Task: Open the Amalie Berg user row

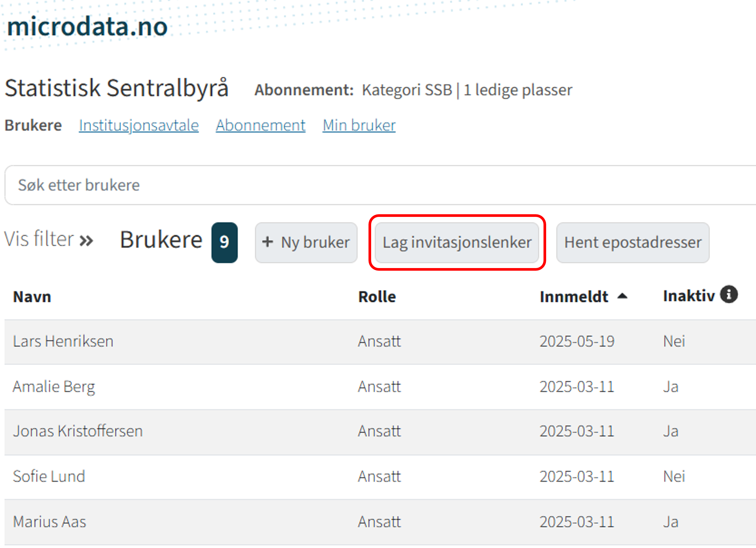Action: [54, 387]
